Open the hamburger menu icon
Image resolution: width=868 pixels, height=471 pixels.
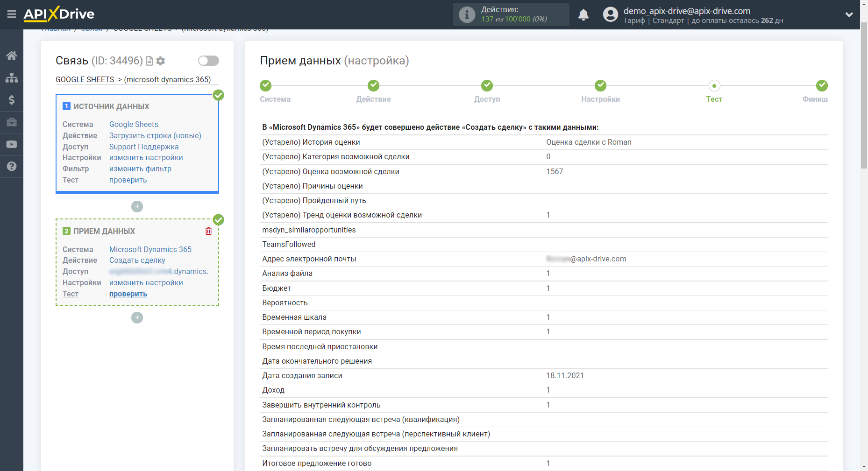click(12, 14)
